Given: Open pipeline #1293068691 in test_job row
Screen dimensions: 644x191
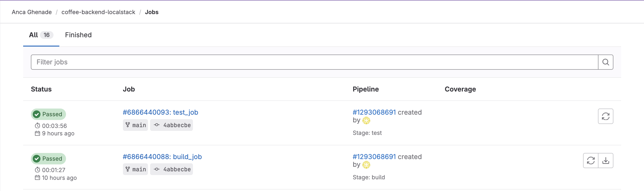Looking at the screenshot, I should click(374, 113).
